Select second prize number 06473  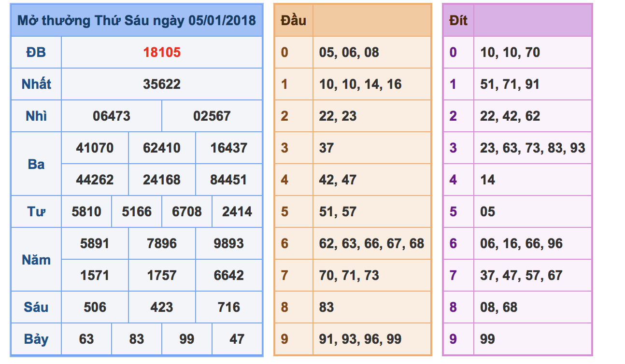[x=112, y=116]
